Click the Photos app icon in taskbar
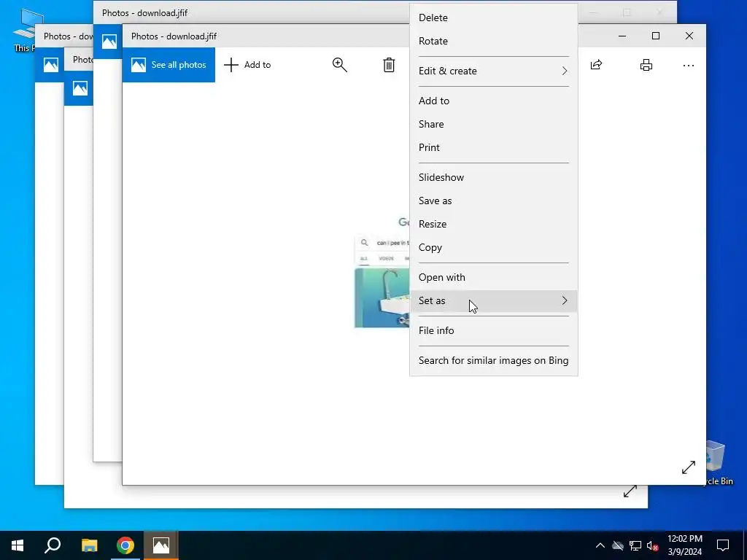Screen dimensions: 747x560 point(161,545)
